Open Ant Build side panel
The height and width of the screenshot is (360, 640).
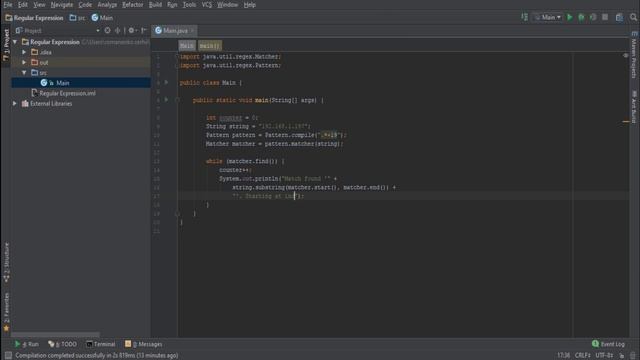pyautogui.click(x=634, y=107)
